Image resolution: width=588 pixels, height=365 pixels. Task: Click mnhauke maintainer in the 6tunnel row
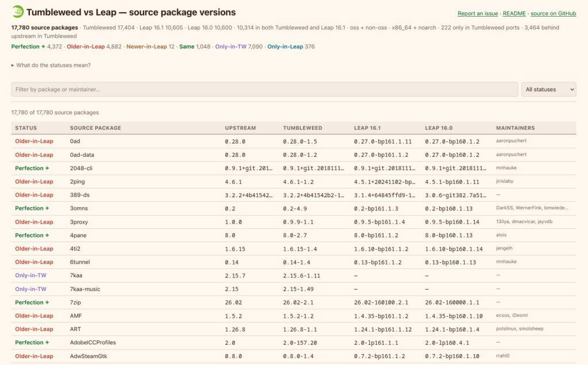[x=506, y=262]
